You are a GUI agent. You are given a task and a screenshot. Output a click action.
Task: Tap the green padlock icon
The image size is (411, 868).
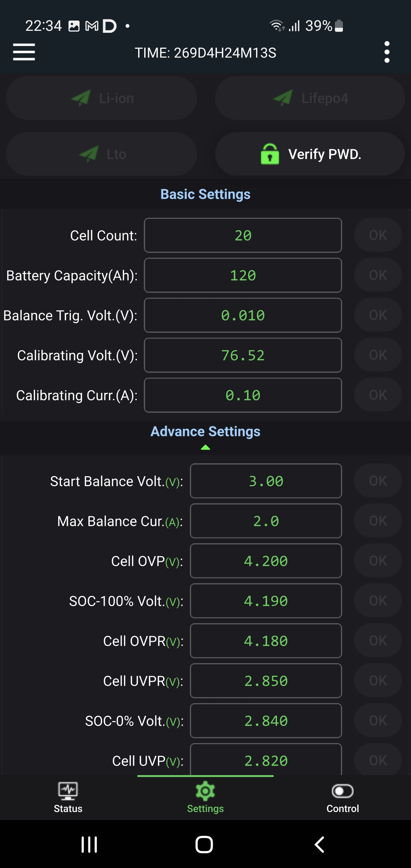pyautogui.click(x=270, y=154)
